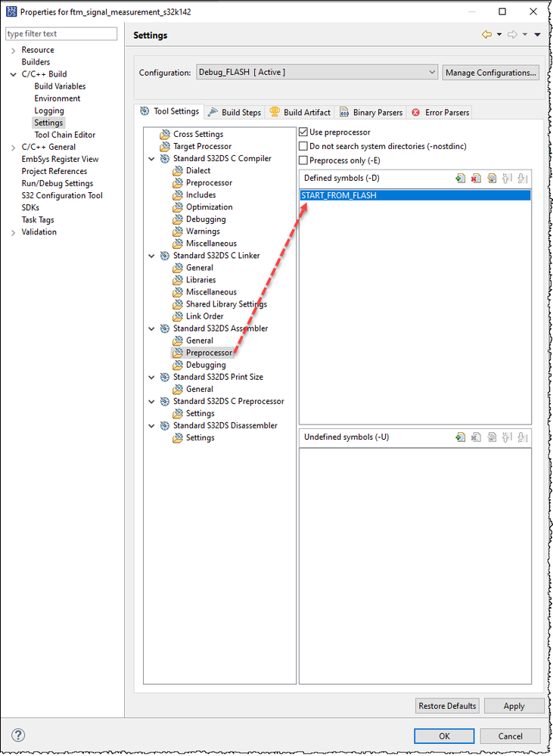Click the back navigation arrow icon

tap(486, 35)
